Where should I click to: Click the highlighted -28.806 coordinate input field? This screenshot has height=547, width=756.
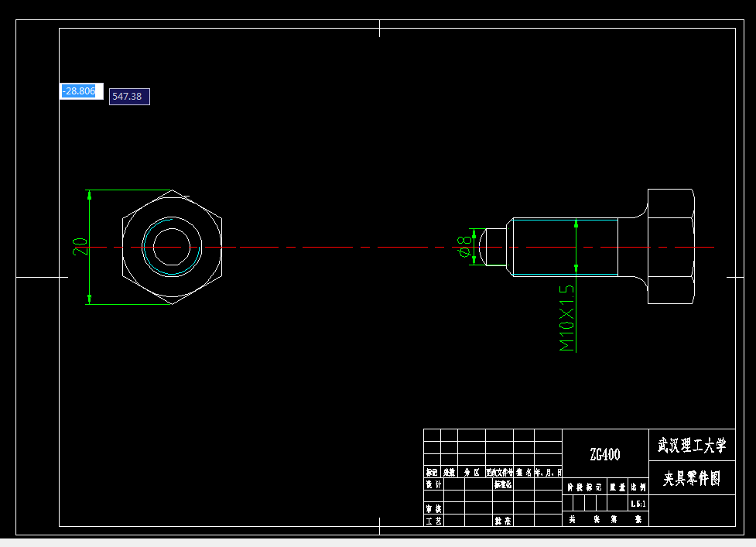[81, 91]
